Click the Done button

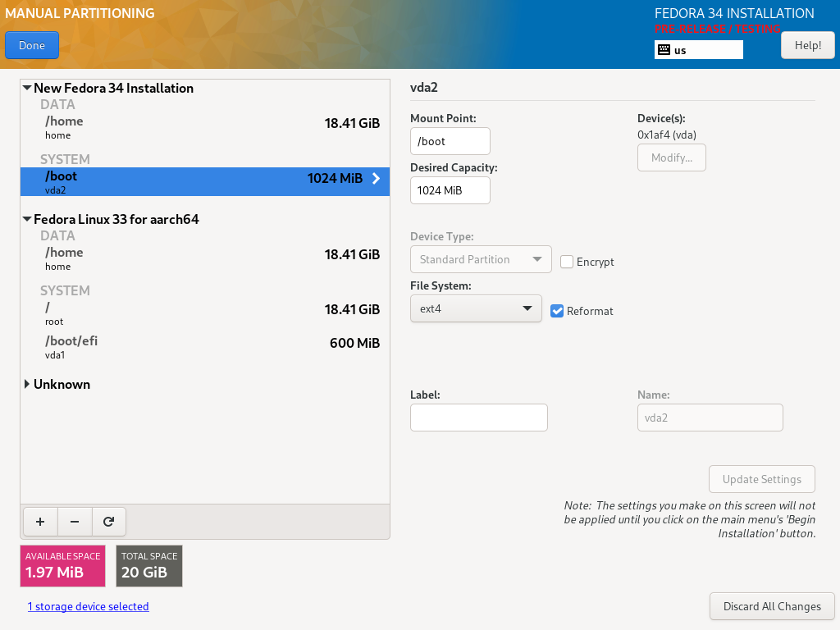(32, 46)
